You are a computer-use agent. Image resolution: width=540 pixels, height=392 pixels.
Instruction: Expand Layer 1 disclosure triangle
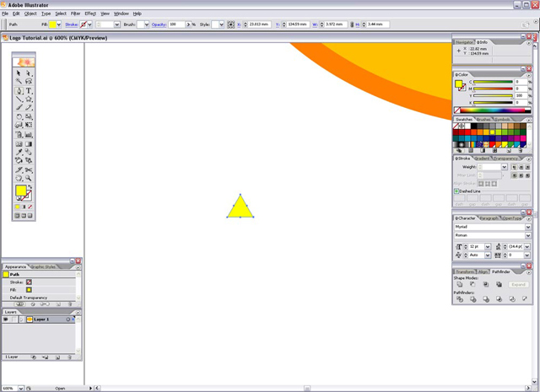click(22, 320)
